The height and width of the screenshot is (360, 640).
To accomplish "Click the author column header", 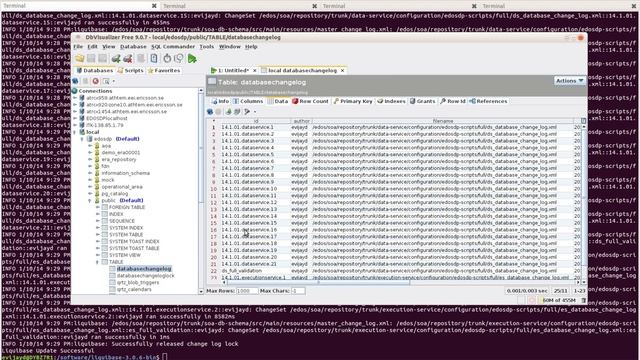I will pos(301,121).
